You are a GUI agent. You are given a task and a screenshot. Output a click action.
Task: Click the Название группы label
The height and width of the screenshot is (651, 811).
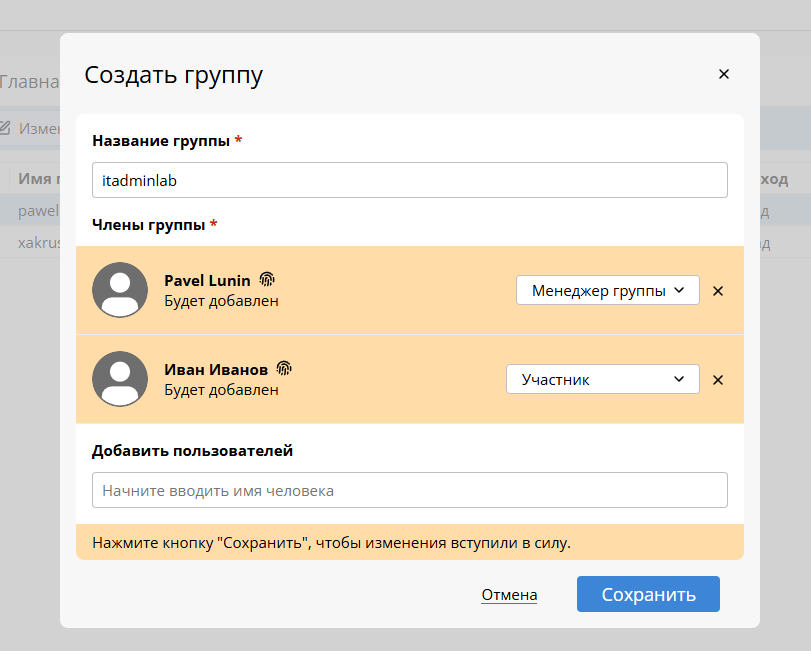[x=161, y=141]
